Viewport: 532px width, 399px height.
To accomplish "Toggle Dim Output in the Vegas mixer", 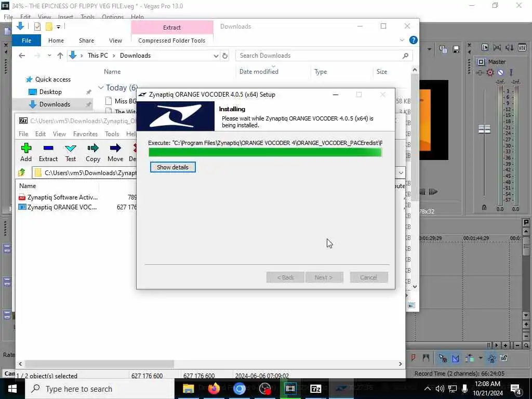I will pyautogui.click(x=509, y=47).
